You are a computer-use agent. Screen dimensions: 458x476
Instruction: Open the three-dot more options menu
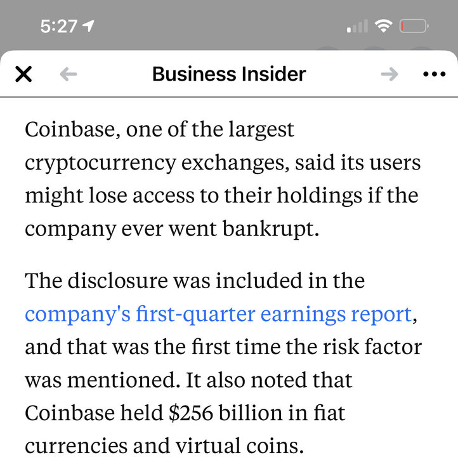click(434, 74)
